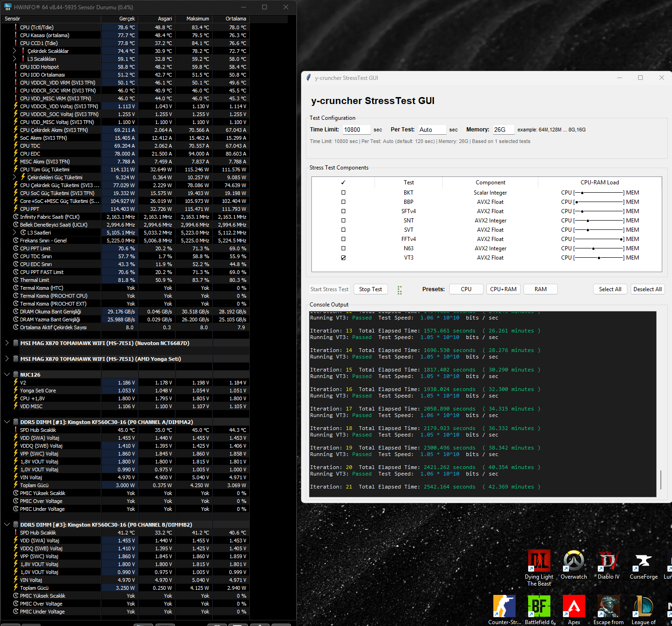Click the green activity indicator dots
The width and height of the screenshot is (672, 626).
pos(400,290)
